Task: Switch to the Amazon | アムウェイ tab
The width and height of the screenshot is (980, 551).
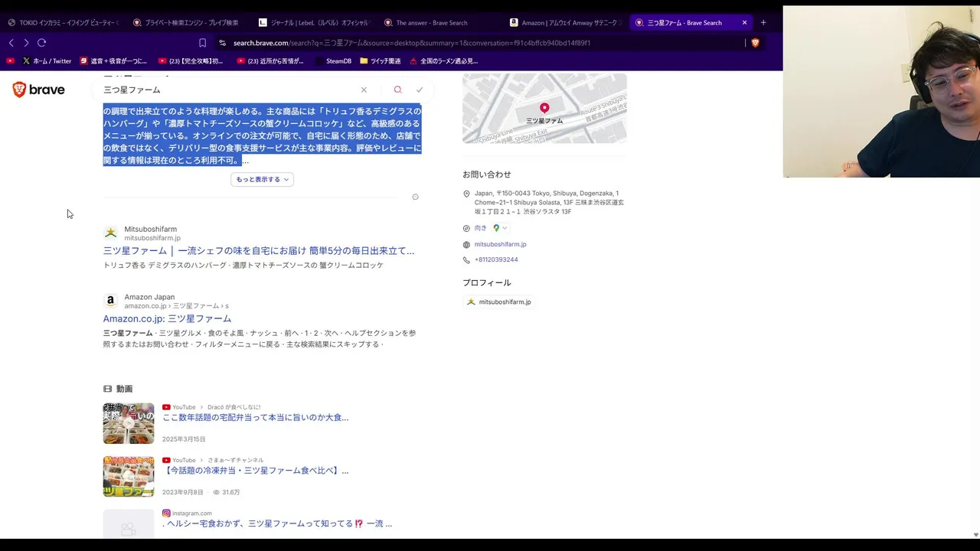Action: pos(565,22)
